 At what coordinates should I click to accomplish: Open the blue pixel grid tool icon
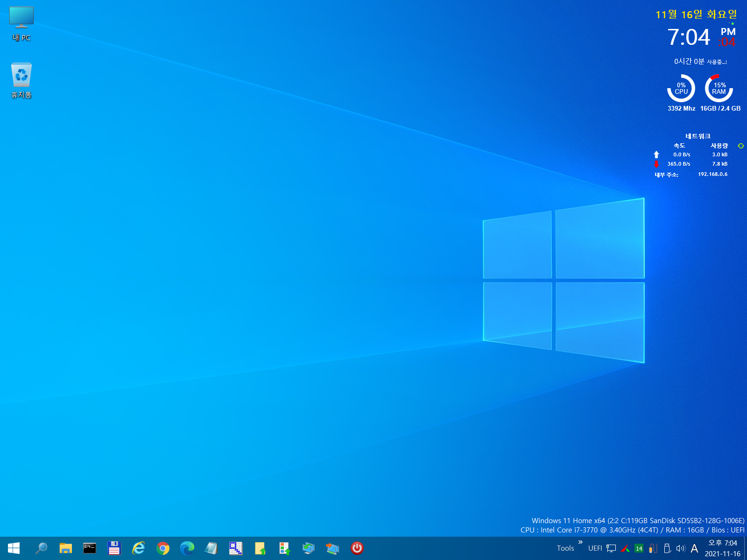click(x=236, y=548)
